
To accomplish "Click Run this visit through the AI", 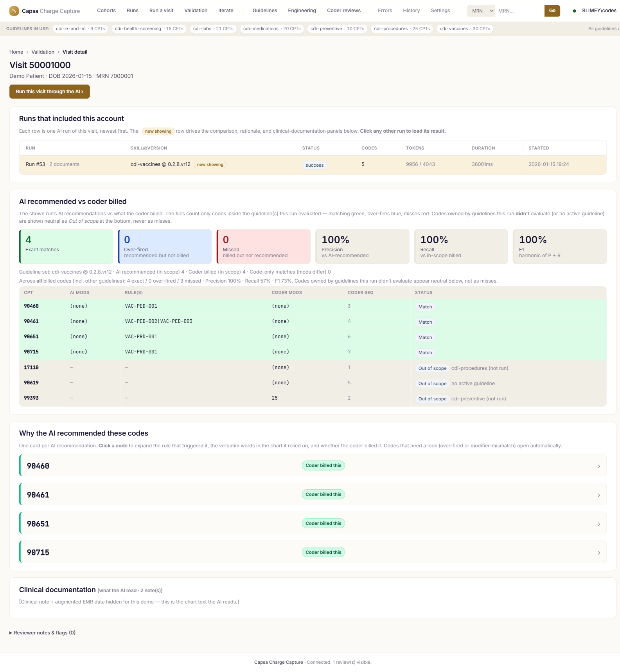I will click(50, 92).
